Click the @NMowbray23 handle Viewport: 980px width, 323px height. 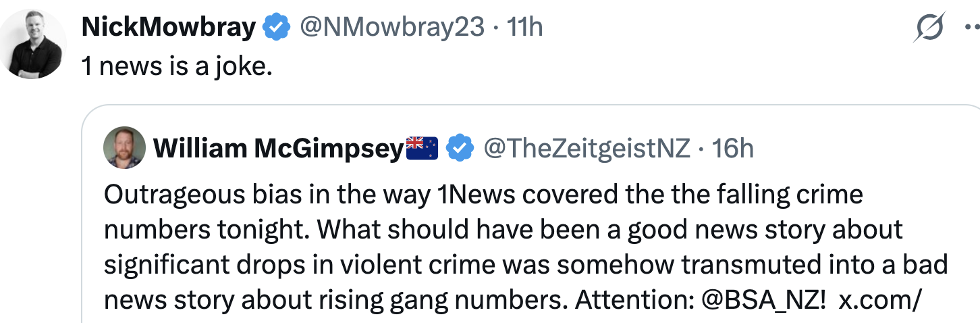click(x=391, y=28)
